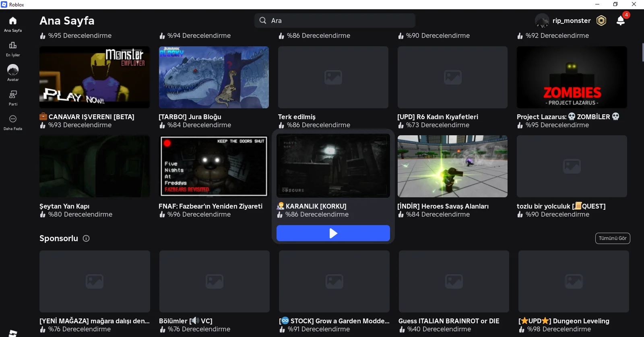Click the CANAVAR IŞVERENI [BETA] title
Screen dimensions: 644x337
87,117
